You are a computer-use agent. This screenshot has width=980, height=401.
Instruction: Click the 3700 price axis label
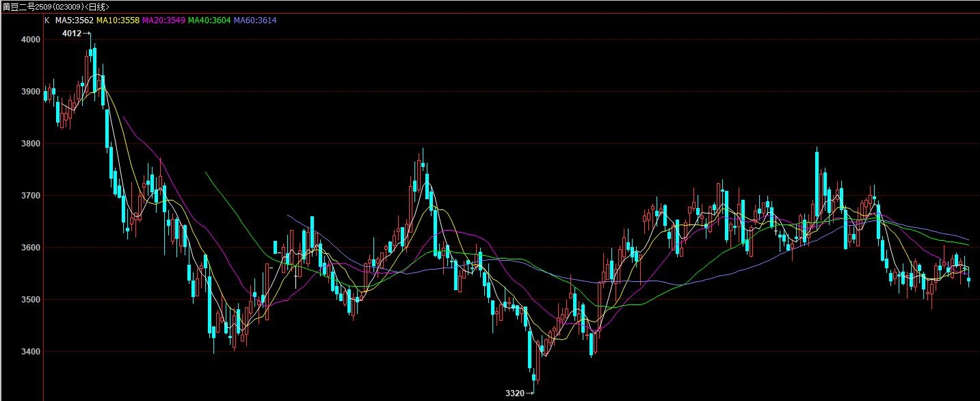(x=31, y=196)
